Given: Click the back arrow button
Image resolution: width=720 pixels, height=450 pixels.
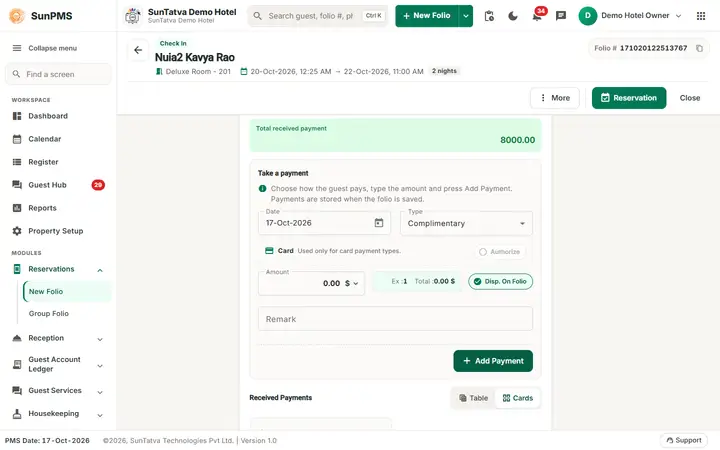Looking at the screenshot, I should point(138,50).
